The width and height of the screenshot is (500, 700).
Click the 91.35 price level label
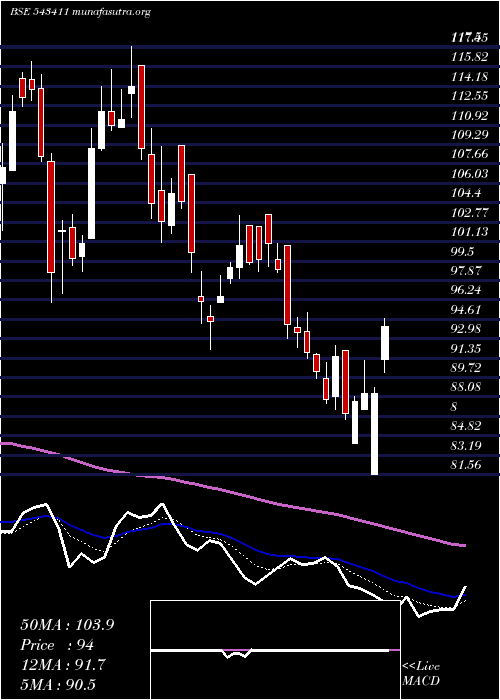pyautogui.click(x=466, y=349)
